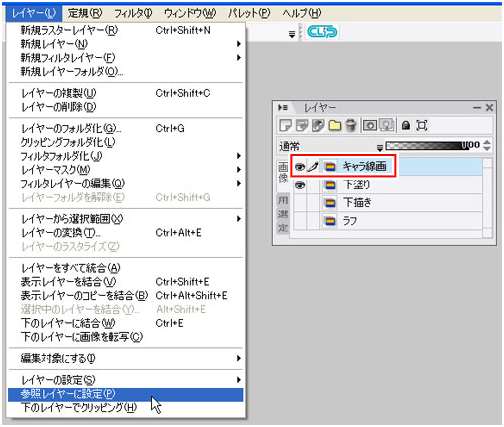Viewport: 504px width, 427px height.
Task: Click the CLIP logo icon in the toolbar
Action: [322, 32]
